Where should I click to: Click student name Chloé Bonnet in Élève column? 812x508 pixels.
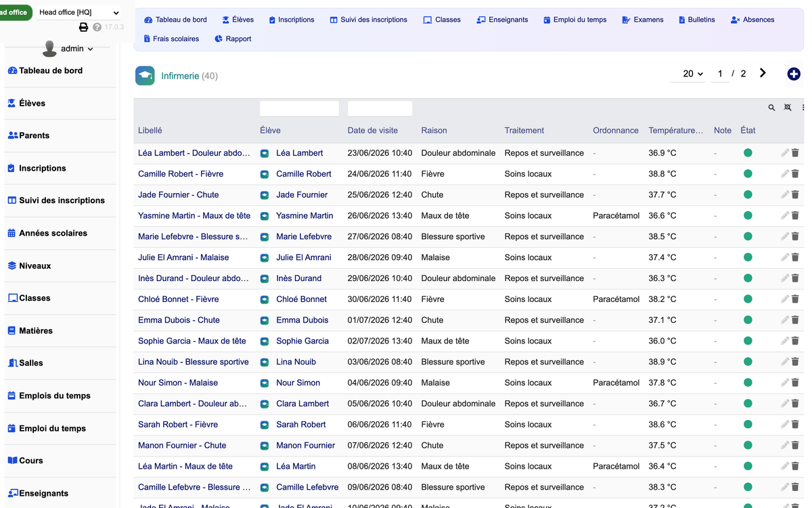[301, 299]
